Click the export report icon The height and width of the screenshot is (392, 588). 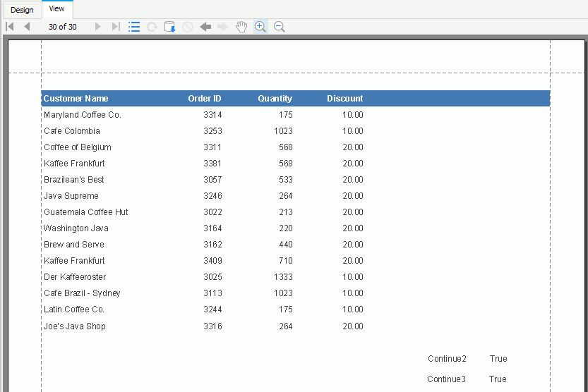coord(170,27)
